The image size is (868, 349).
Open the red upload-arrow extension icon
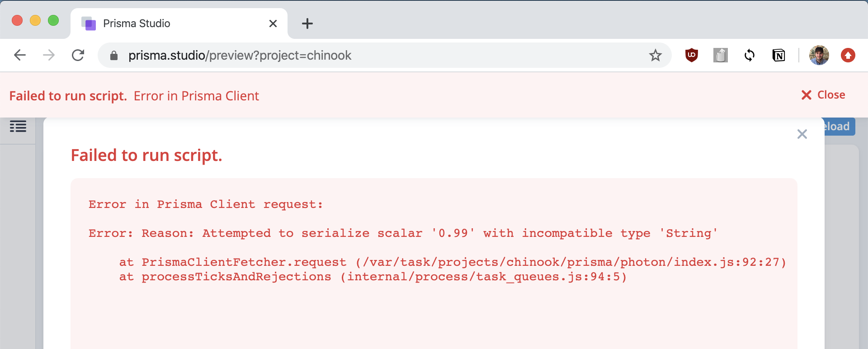coord(849,55)
